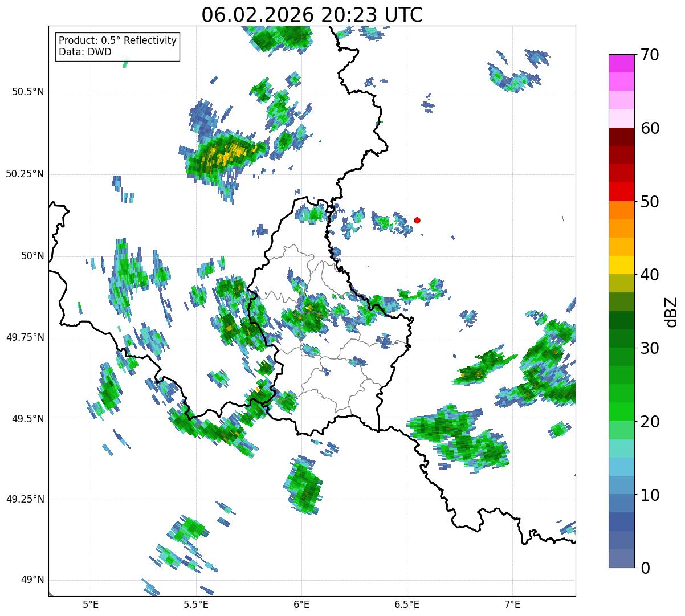Image resolution: width=685 pixels, height=616 pixels.
Task: Click the dark blue colorbar segment below 10
Action: (x=622, y=521)
